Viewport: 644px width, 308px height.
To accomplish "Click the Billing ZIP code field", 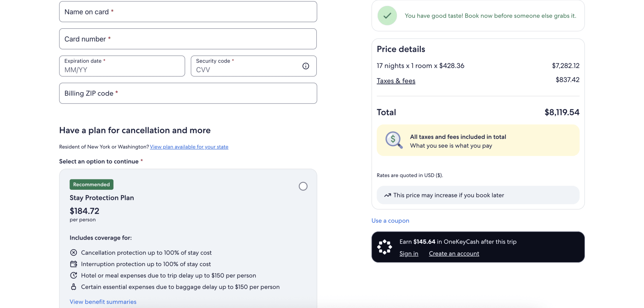I will pyautogui.click(x=188, y=93).
